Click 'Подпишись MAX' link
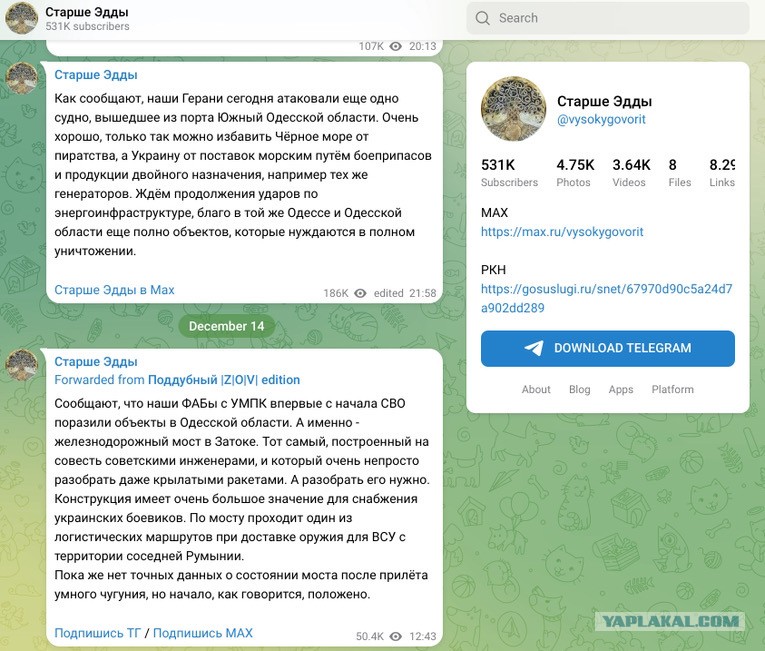 pyautogui.click(x=203, y=633)
